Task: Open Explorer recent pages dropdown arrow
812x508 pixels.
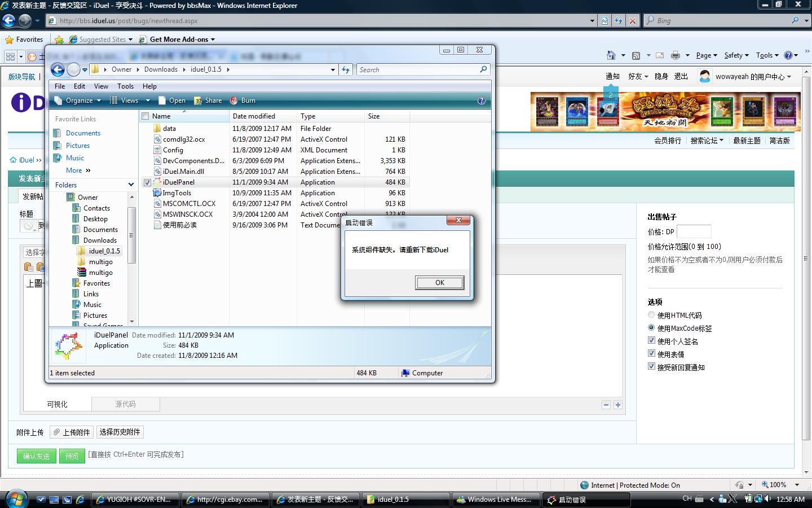Action: pos(85,70)
